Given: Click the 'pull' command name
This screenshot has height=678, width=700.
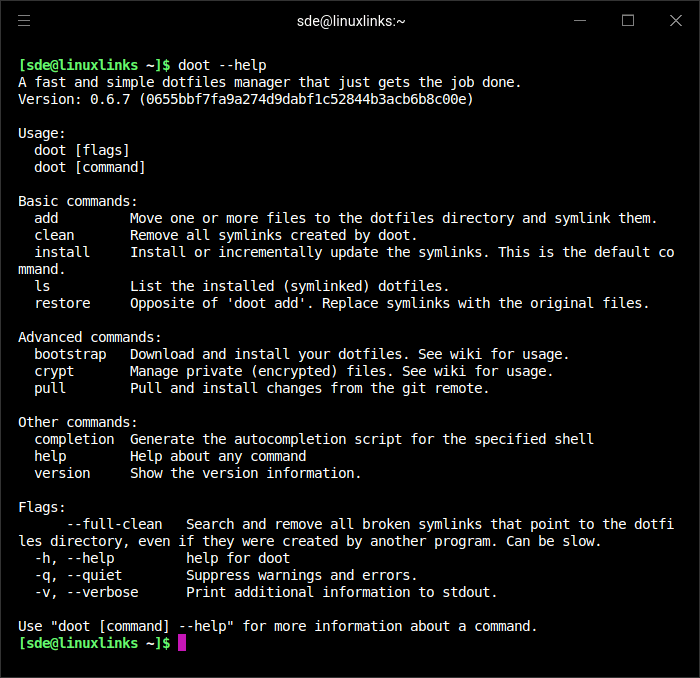Looking at the screenshot, I should coord(50,388).
